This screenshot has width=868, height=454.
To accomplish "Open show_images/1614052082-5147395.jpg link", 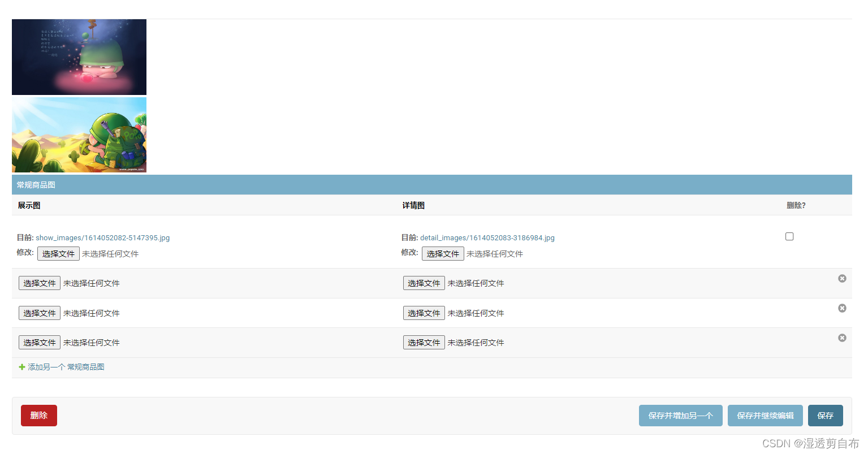I will click(103, 237).
